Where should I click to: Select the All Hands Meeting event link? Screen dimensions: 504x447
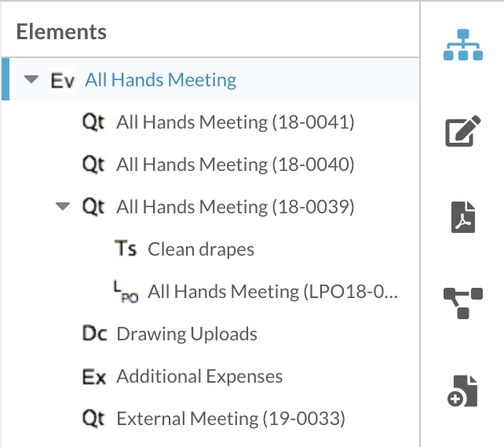161,80
